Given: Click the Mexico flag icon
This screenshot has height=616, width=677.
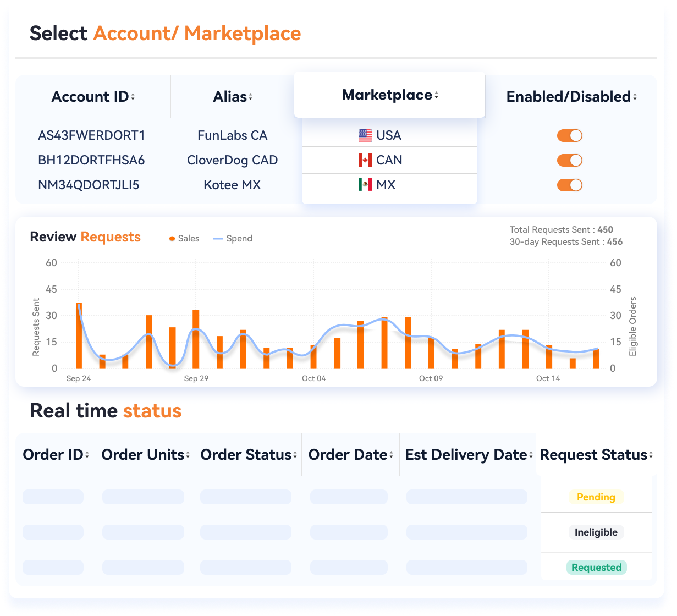Looking at the screenshot, I should point(365,185).
